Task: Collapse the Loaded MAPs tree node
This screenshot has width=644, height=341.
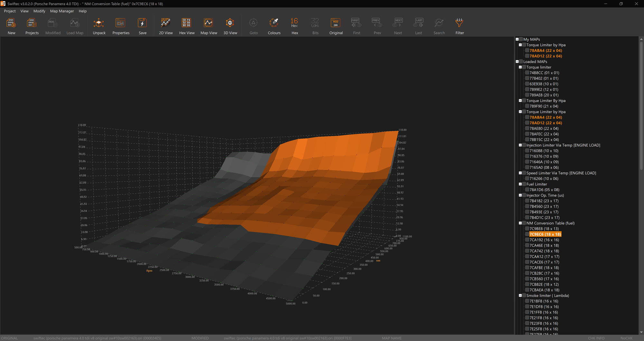Action: [517, 62]
